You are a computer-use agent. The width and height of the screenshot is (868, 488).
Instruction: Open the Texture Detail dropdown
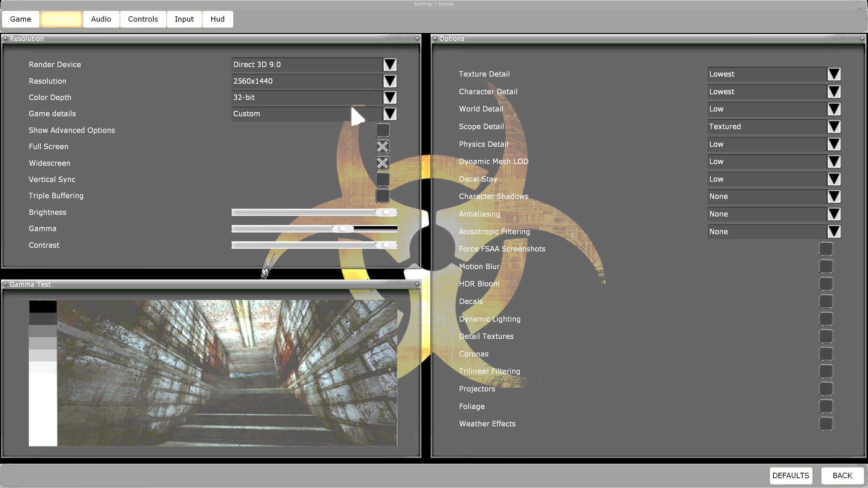(x=834, y=74)
